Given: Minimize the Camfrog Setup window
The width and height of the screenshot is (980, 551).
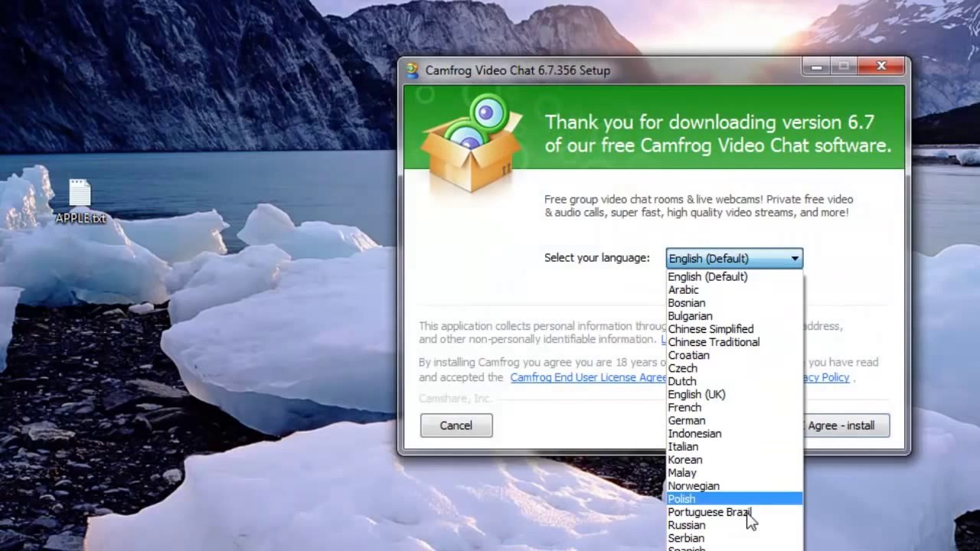Looking at the screenshot, I should [x=816, y=67].
